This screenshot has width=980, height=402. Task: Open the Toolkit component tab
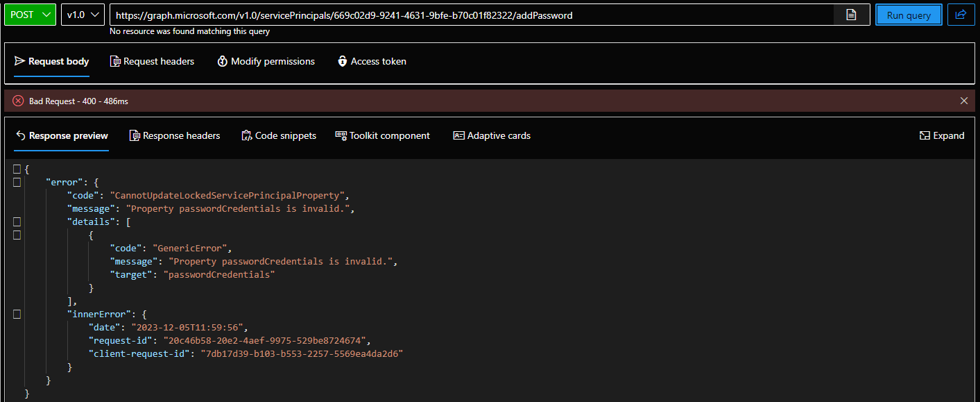[382, 135]
